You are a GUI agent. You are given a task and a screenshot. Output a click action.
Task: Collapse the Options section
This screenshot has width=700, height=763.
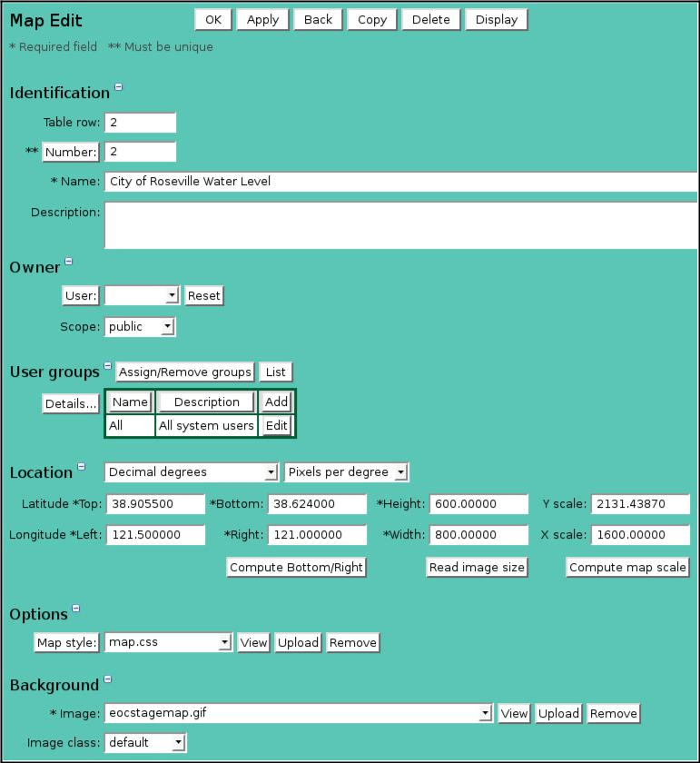[76, 609]
